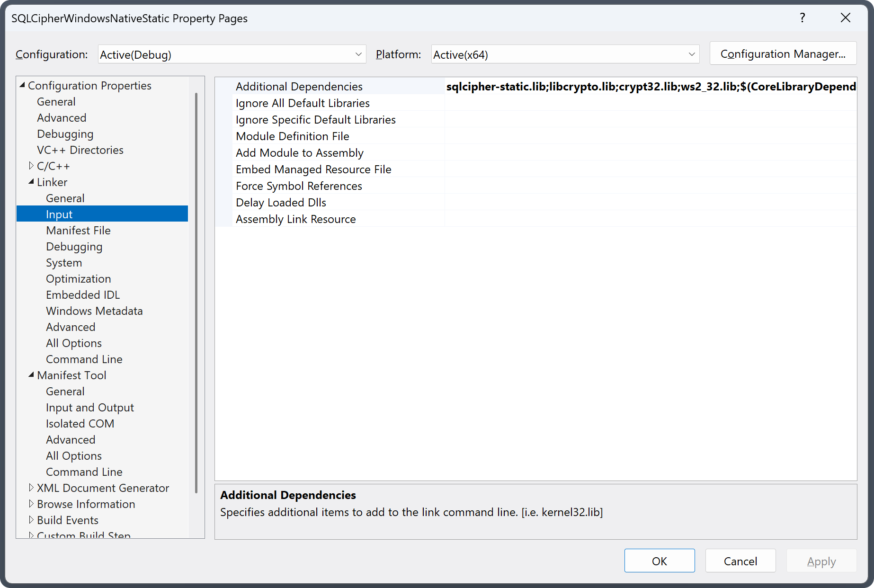This screenshot has height=588, width=874.
Task: Select the Browse Information label
Action: [x=86, y=504]
